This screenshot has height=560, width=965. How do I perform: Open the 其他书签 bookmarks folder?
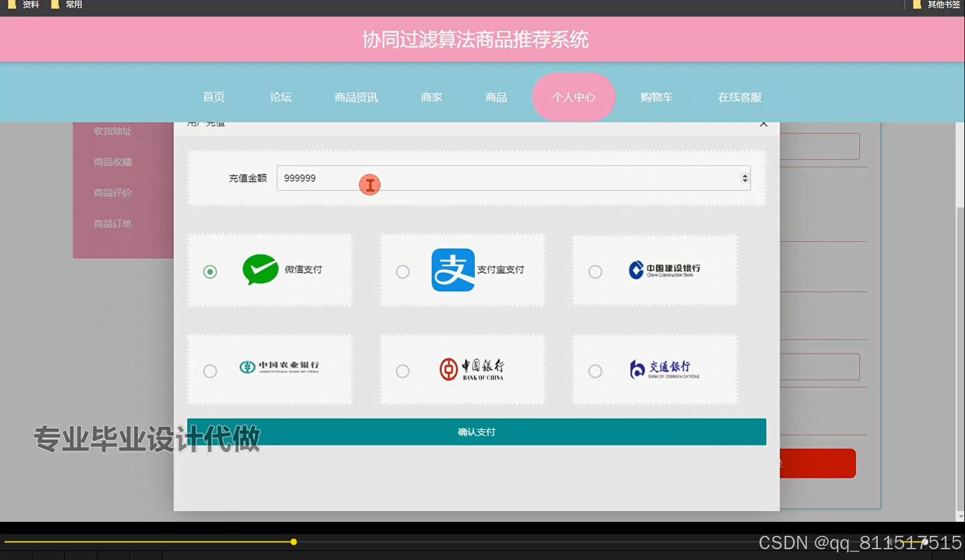940,4
